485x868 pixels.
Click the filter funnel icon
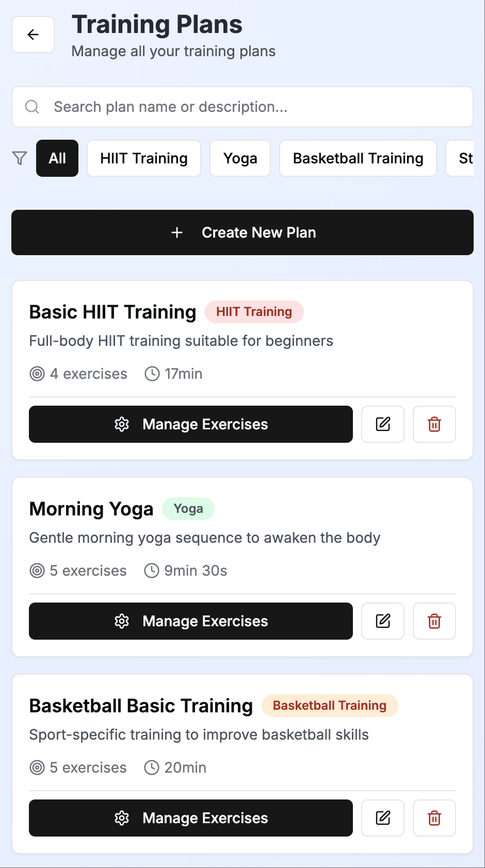(19, 158)
